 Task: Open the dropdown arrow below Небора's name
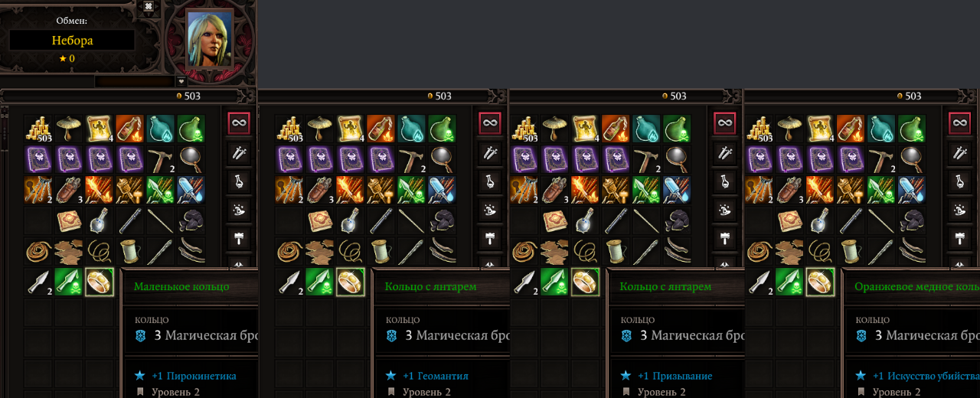[181, 81]
